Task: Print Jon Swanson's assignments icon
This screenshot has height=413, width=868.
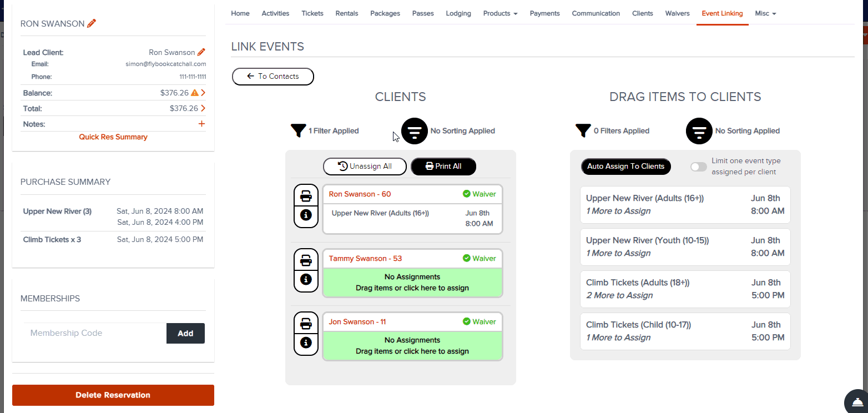Action: pyautogui.click(x=306, y=323)
